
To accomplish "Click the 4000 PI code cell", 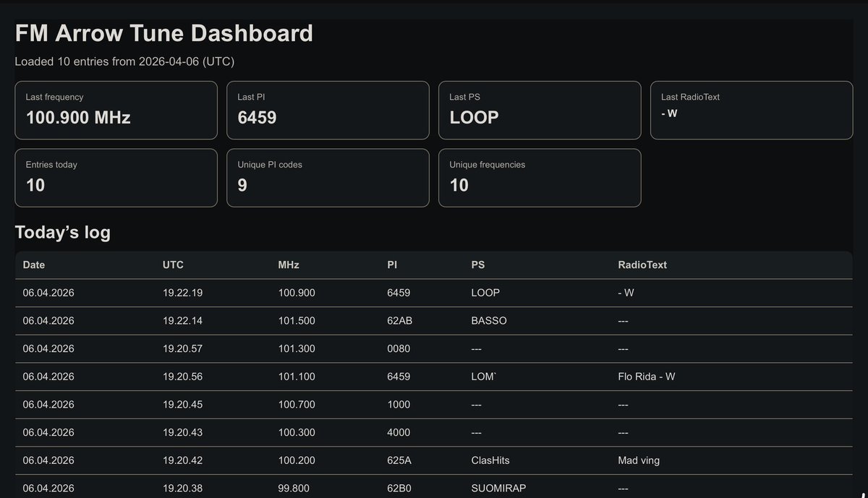I will [399, 432].
